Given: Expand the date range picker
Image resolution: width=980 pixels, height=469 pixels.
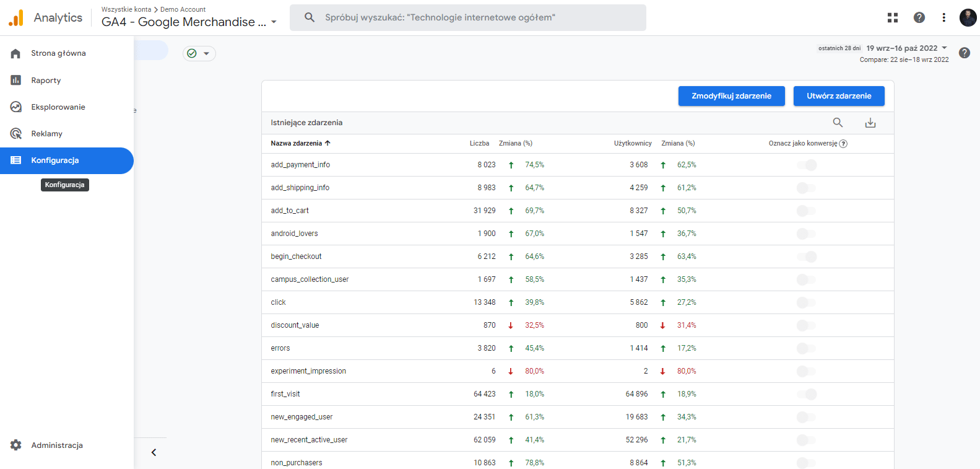Looking at the screenshot, I should (906, 48).
